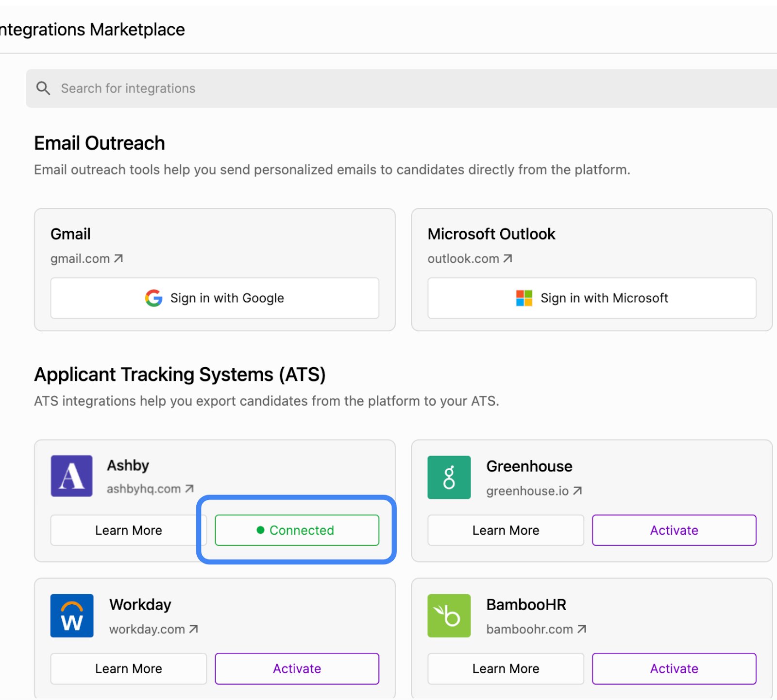Click the Integrations Marketplace page title
Image resolution: width=777 pixels, height=700 pixels.
[x=92, y=30]
